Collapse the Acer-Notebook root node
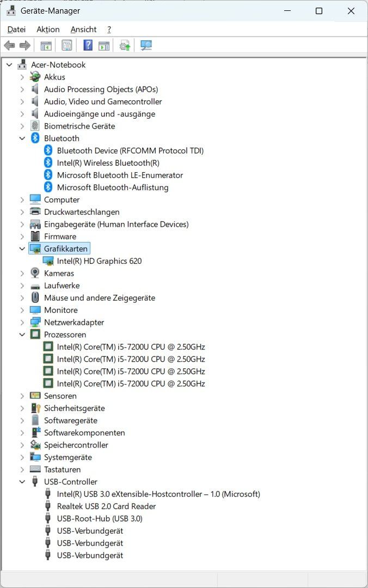This screenshot has width=368, height=588. click(9, 65)
